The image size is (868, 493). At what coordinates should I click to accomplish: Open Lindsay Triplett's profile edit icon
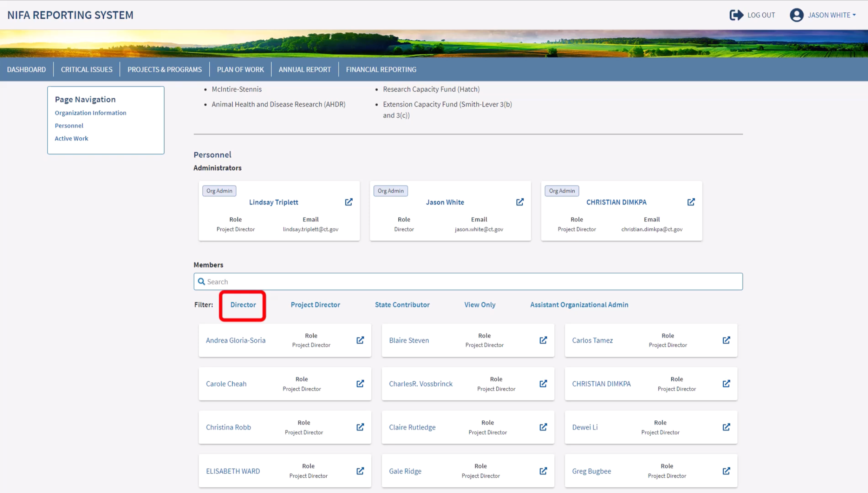(348, 202)
